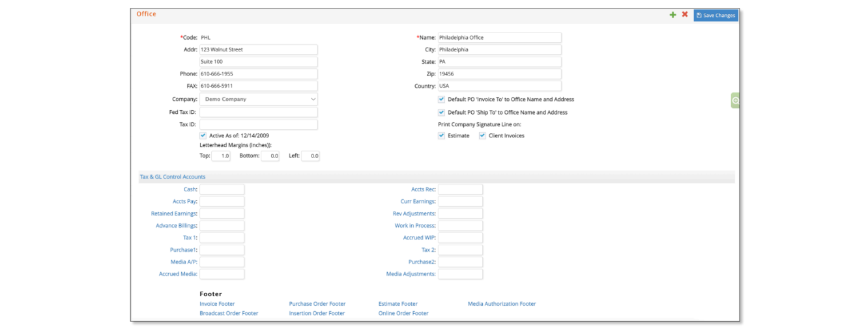Click the Phone input field
This screenshot has height=330, width=868.
point(259,74)
